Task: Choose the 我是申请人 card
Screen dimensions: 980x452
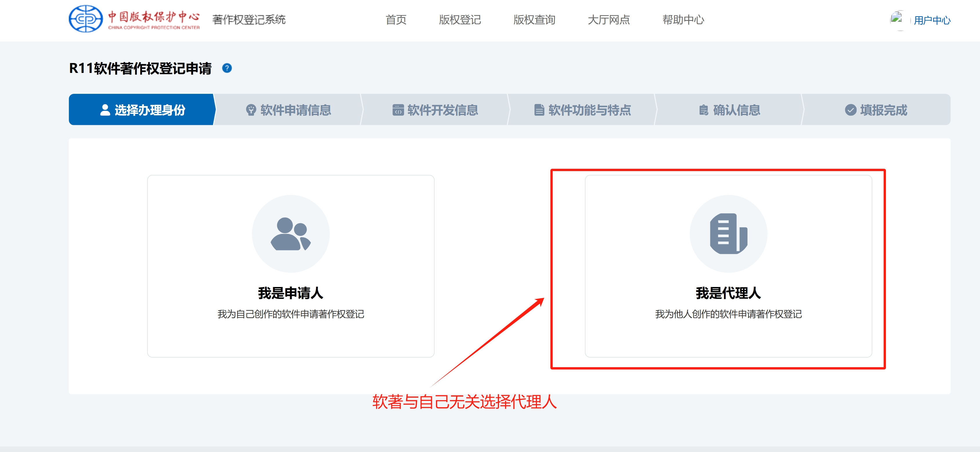Action: pos(291,266)
